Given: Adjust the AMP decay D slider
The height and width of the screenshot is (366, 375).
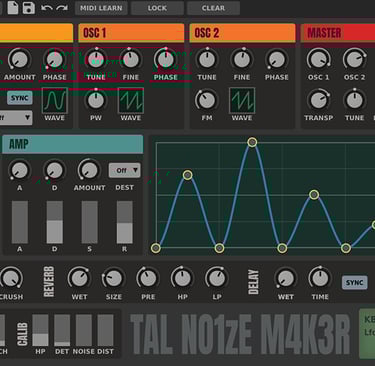Looking at the screenshot, I should [x=55, y=222].
